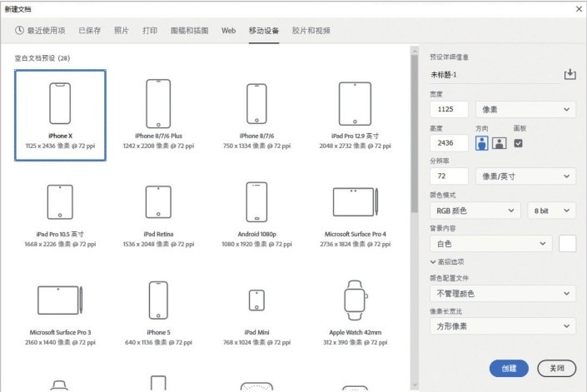
Task: Open the 不管理颜色 color profile dropdown
Action: (503, 294)
